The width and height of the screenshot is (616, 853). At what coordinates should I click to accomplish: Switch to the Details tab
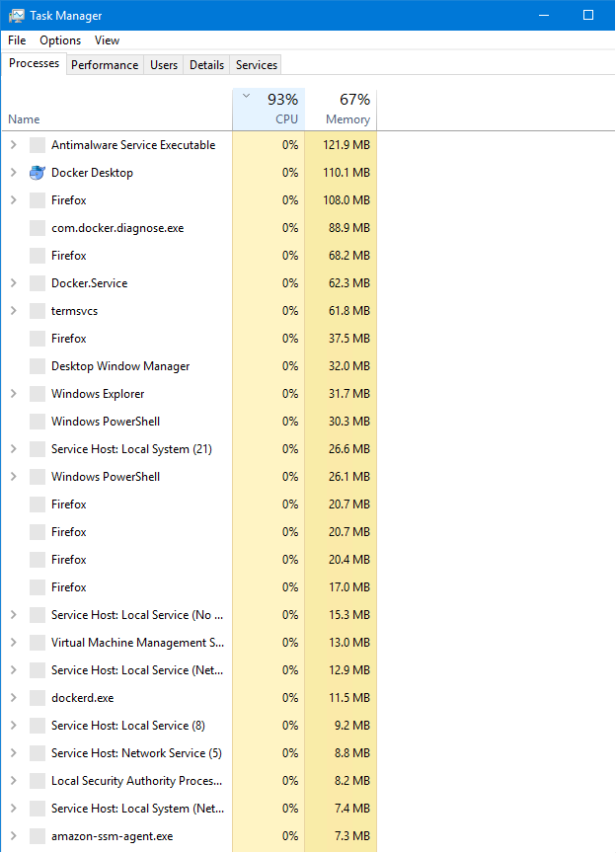point(206,65)
